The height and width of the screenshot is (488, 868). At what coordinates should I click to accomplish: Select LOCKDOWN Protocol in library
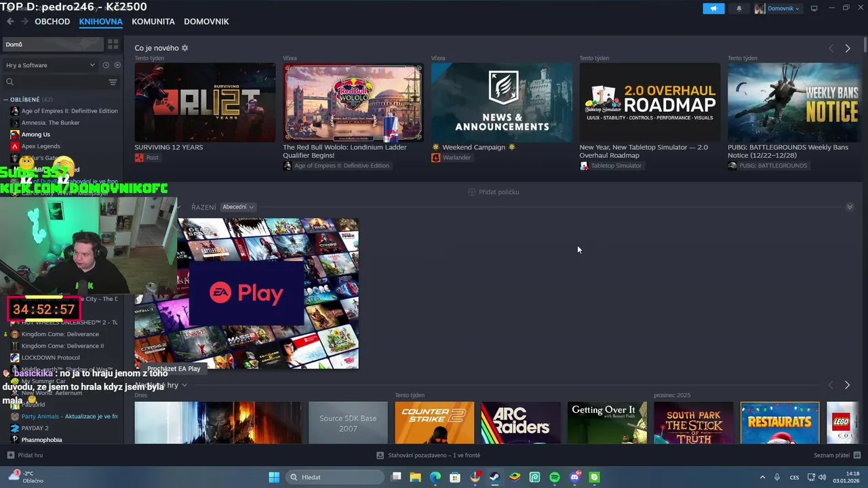[45, 357]
